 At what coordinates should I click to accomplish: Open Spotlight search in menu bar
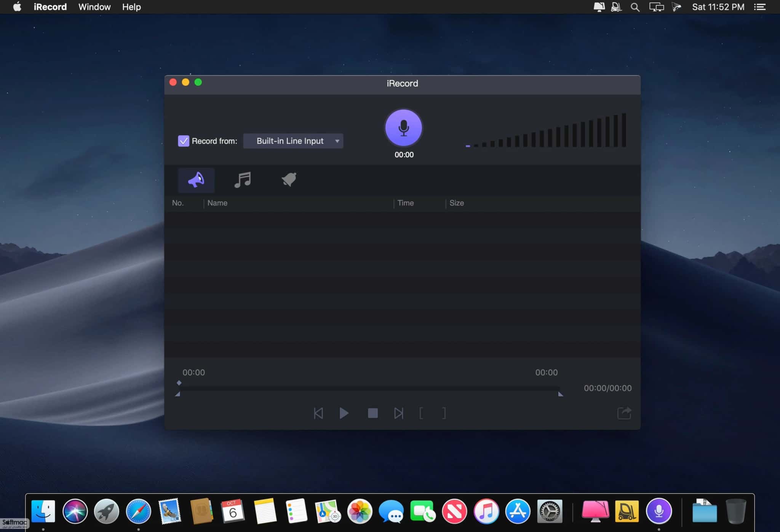(x=635, y=7)
